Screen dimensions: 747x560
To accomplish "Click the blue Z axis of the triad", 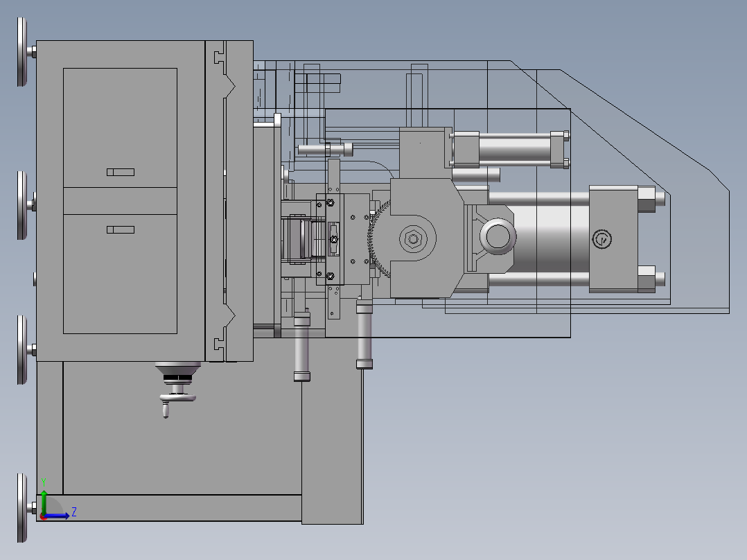I will 58,515.
